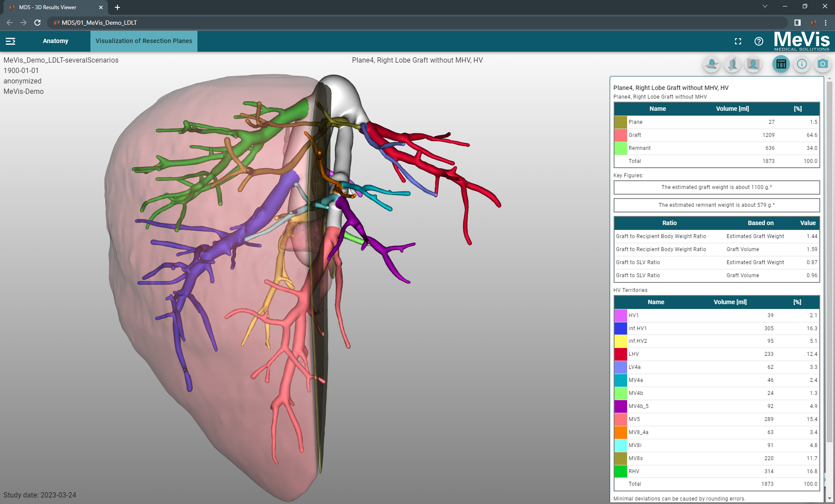Set sagittal view orientation
The image size is (835, 504).
tap(733, 64)
